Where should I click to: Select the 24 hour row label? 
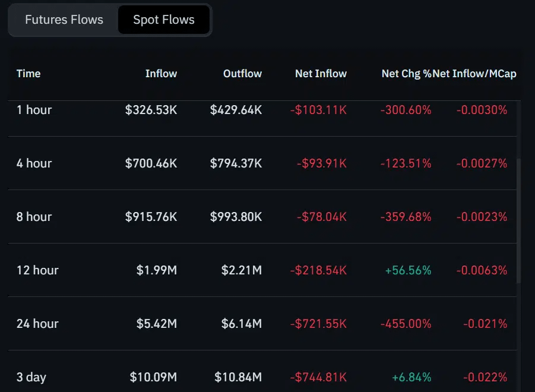click(x=37, y=324)
